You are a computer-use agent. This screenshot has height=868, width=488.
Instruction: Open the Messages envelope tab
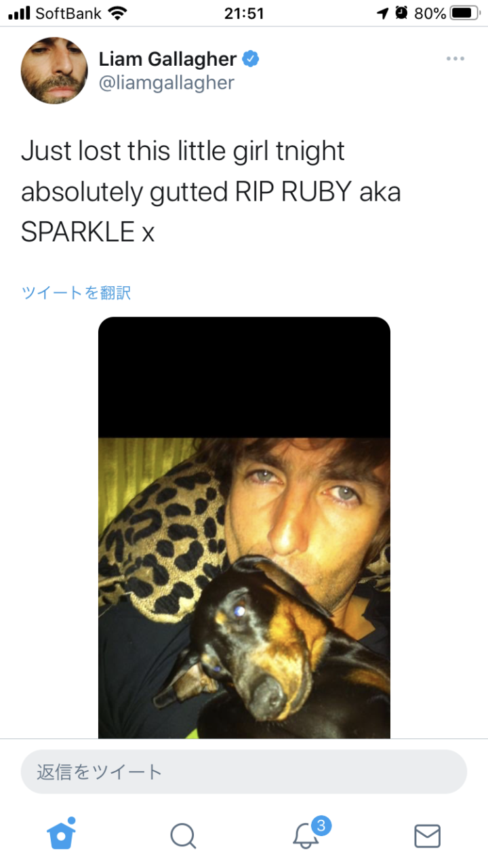coord(427,836)
